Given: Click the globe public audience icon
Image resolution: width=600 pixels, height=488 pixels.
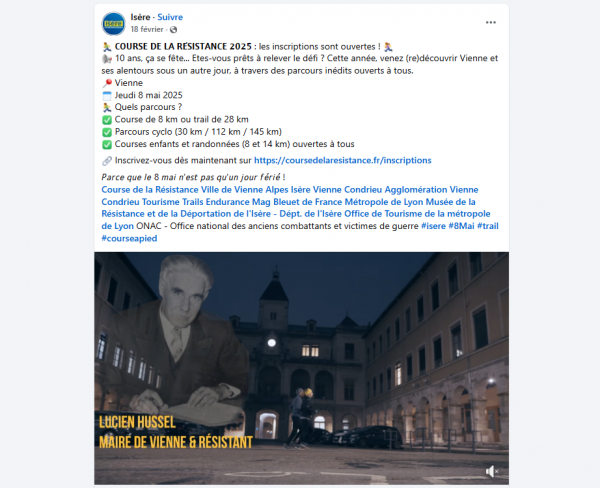Looking at the screenshot, I should point(173,29).
